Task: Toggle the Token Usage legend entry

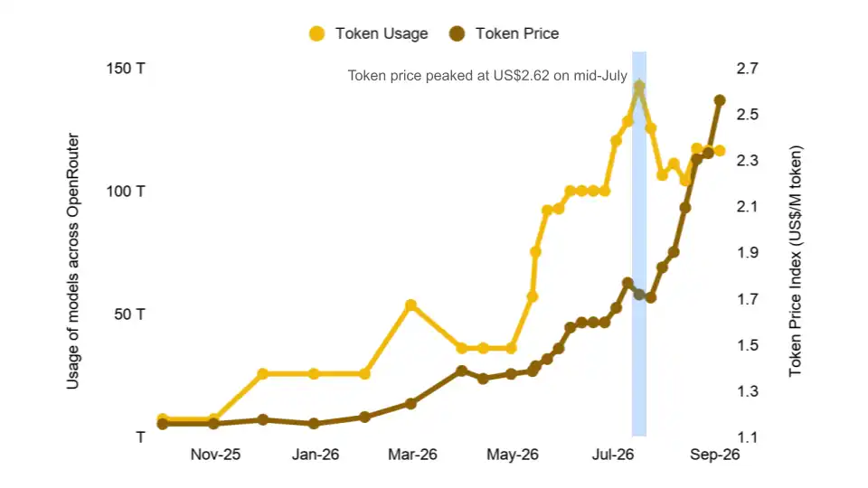Action: pyautogui.click(x=369, y=33)
